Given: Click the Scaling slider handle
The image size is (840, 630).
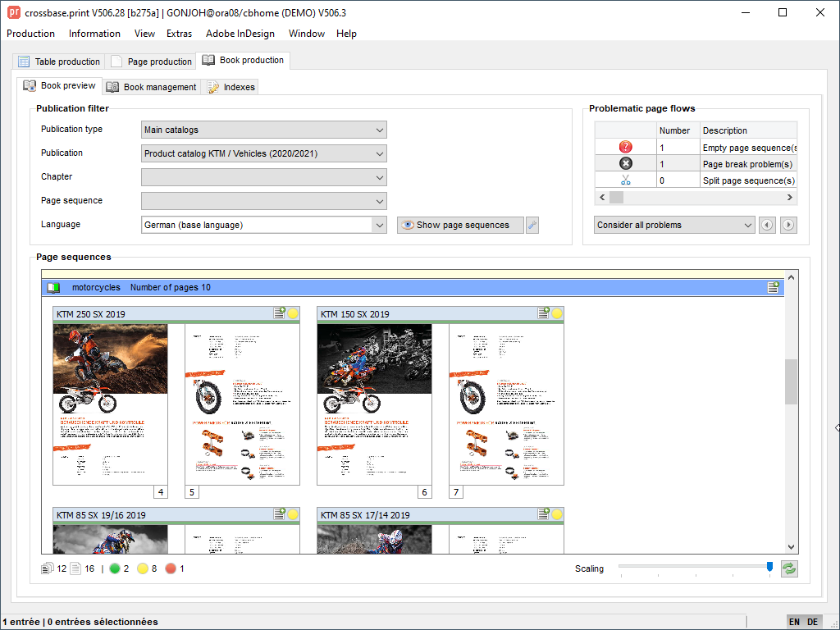Looking at the screenshot, I should click(x=769, y=566).
